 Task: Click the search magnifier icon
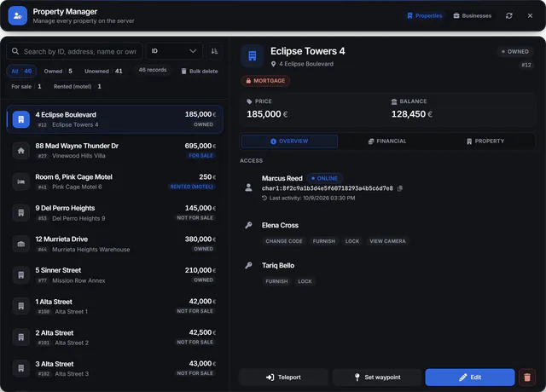tap(15, 51)
